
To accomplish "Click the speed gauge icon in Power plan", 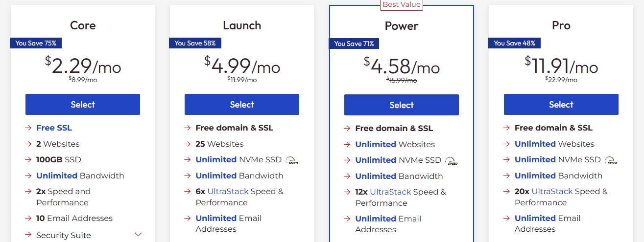I will [x=451, y=161].
